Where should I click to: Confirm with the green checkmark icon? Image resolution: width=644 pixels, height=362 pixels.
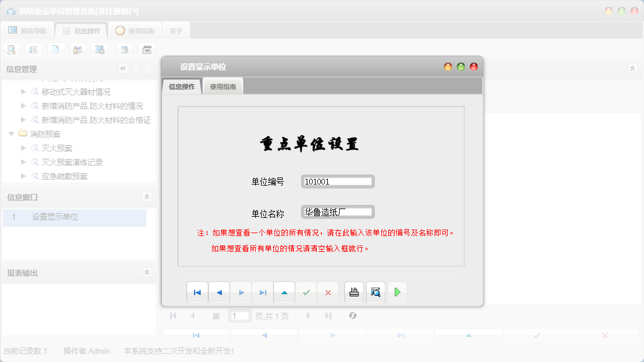306,292
